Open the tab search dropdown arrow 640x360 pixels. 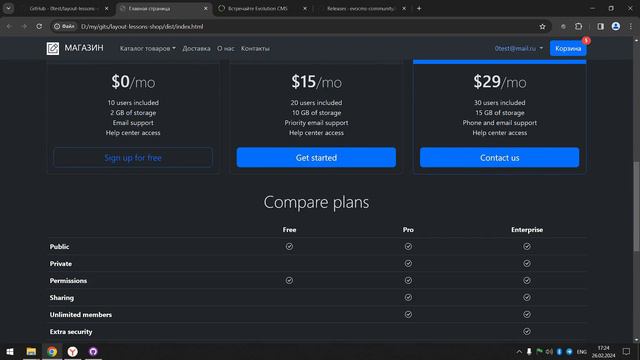click(8, 8)
